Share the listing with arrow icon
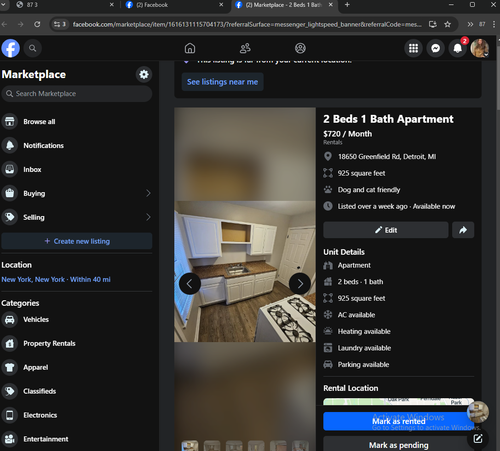Image resolution: width=500 pixels, height=451 pixels. (x=463, y=230)
